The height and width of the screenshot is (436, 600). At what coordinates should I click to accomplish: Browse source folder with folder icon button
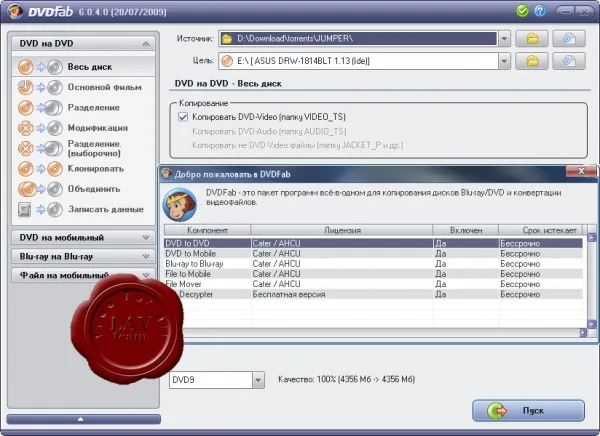coord(532,38)
